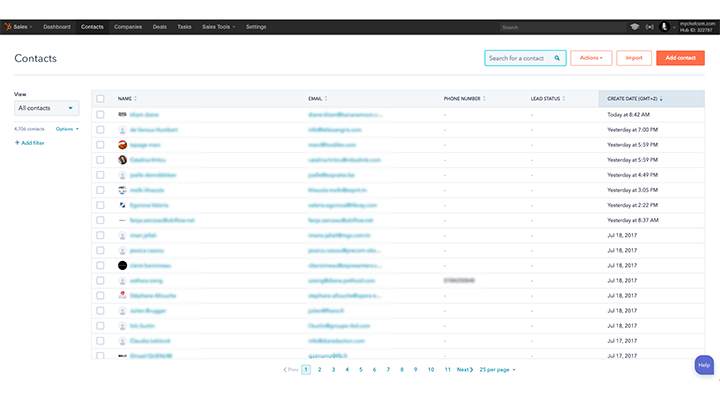Open the Tasks section
The height and width of the screenshot is (400, 720).
click(x=184, y=27)
